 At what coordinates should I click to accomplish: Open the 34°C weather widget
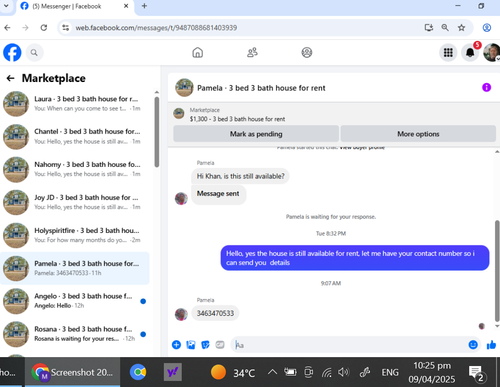point(233,372)
